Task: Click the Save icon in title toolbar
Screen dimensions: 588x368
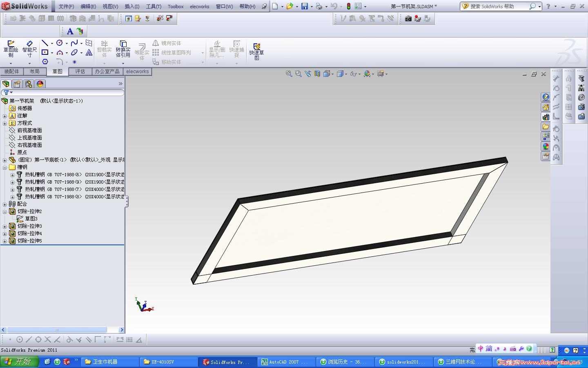Action: [x=305, y=6]
